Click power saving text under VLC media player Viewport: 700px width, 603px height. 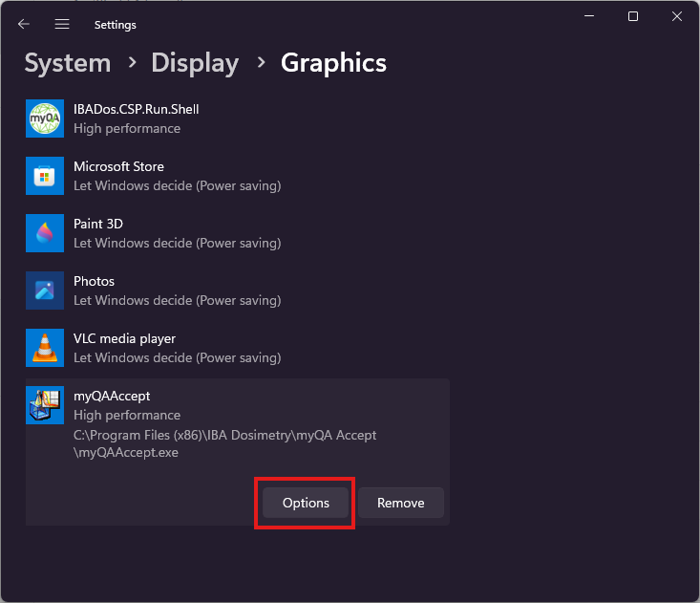click(x=178, y=357)
